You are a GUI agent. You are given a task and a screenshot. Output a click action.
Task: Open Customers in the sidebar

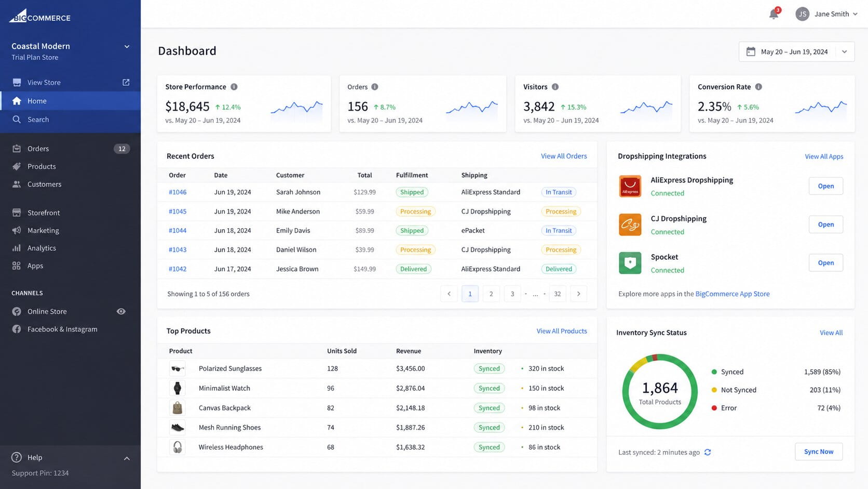(70, 184)
